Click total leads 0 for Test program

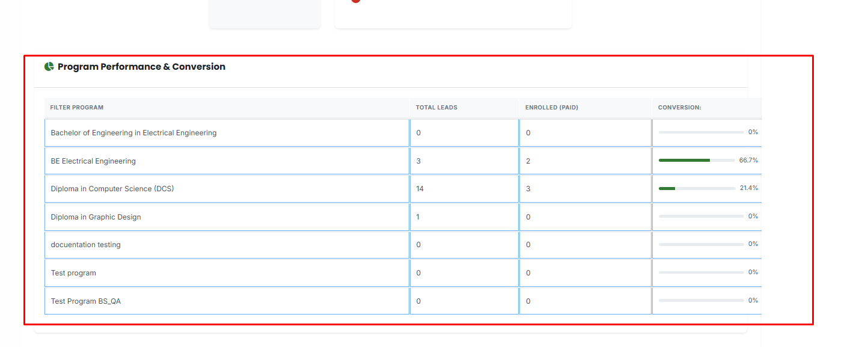(418, 273)
